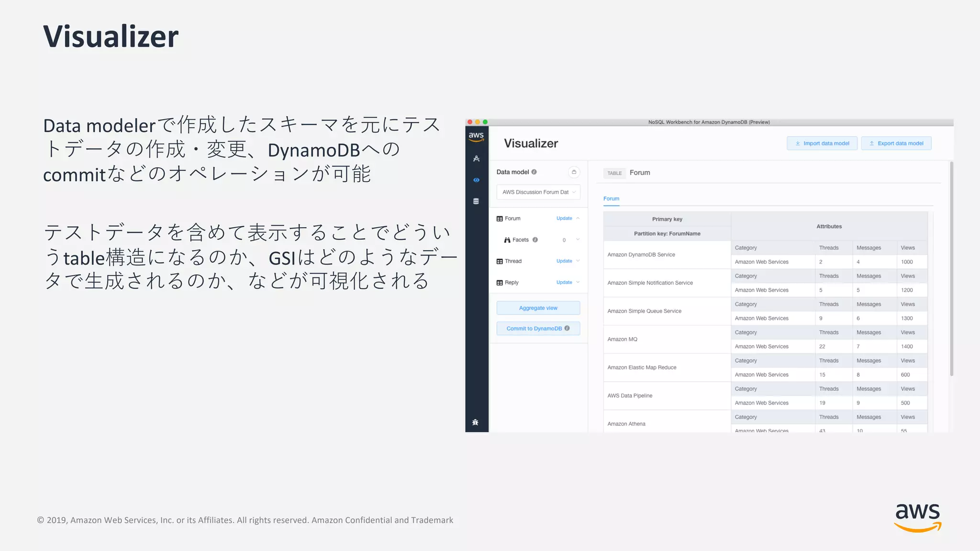Click the Views value 1300
The width and height of the screenshot is (980, 551).
[x=907, y=319]
